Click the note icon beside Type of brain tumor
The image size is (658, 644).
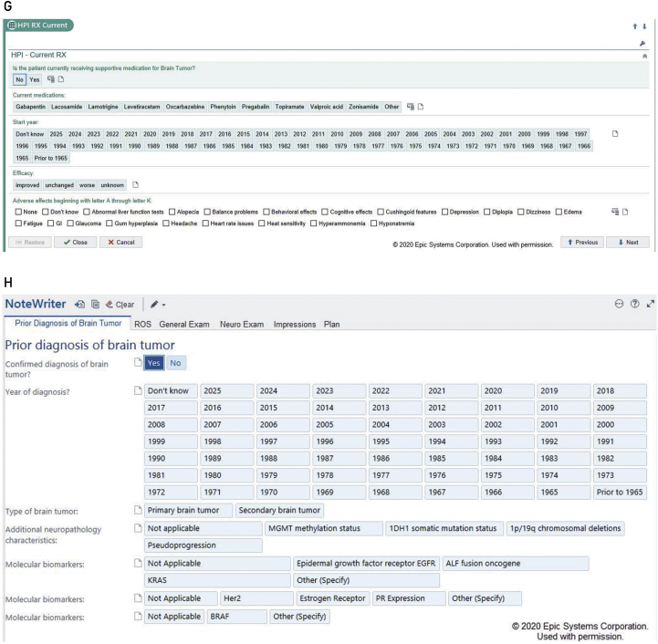[x=137, y=510]
